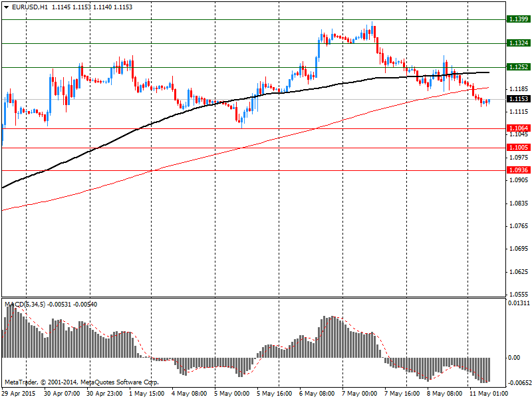Select the 7 May 16:00 time label

[x=402, y=394]
